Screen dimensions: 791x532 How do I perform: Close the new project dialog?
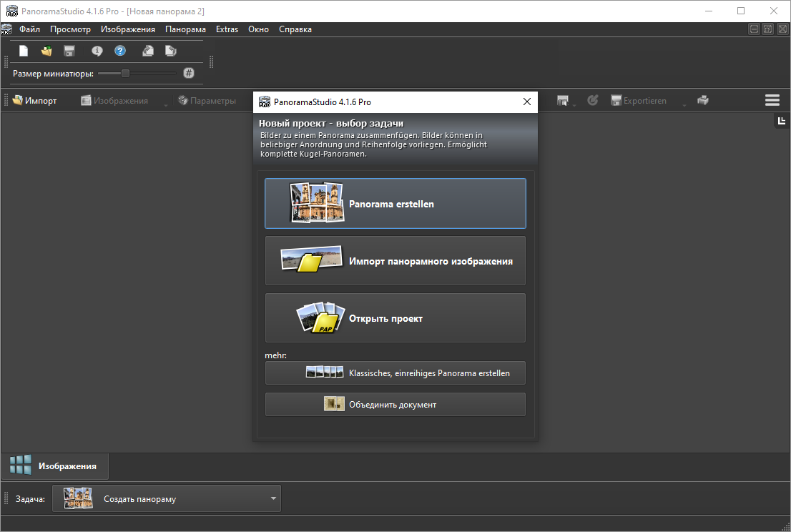point(527,102)
